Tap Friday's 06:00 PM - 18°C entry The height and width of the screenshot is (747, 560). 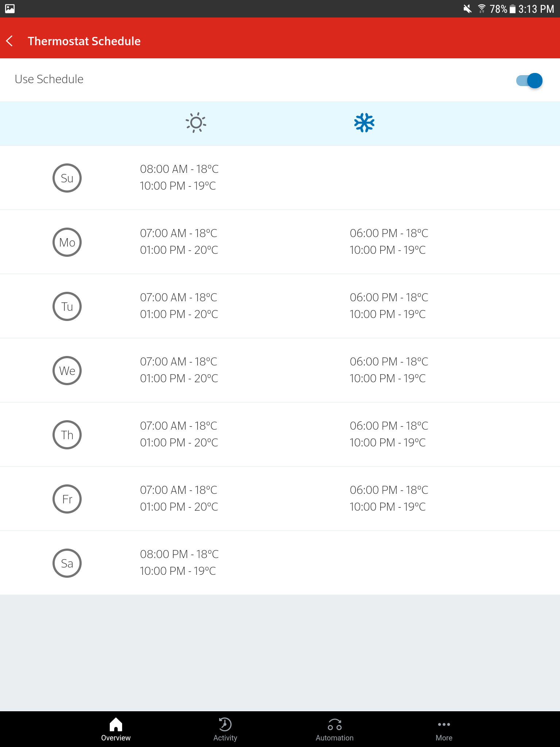[389, 490]
